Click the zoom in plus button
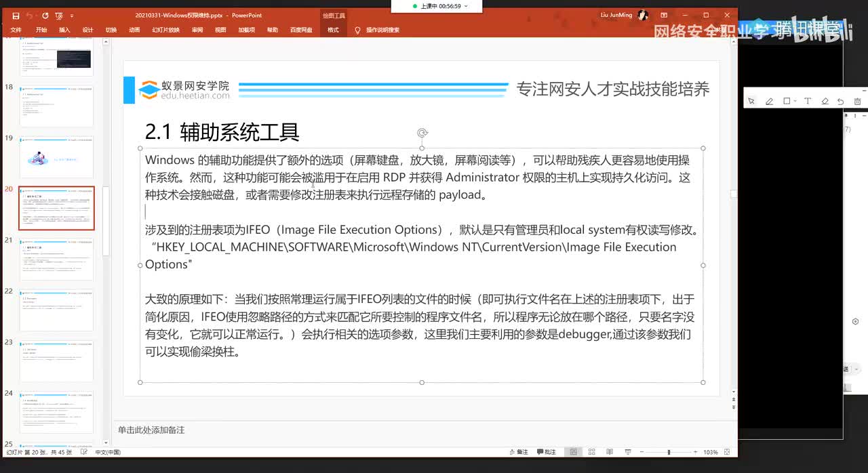Image resolution: width=868 pixels, height=473 pixels. pos(696,452)
